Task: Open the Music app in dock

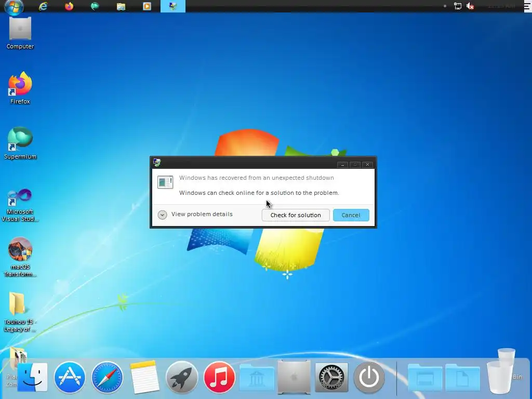Action: pos(219,377)
